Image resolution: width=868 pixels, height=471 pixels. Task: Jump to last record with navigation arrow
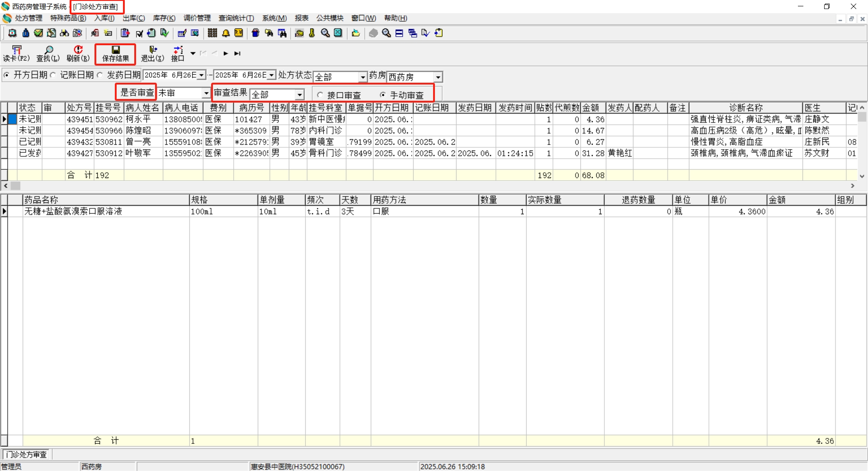[237, 53]
